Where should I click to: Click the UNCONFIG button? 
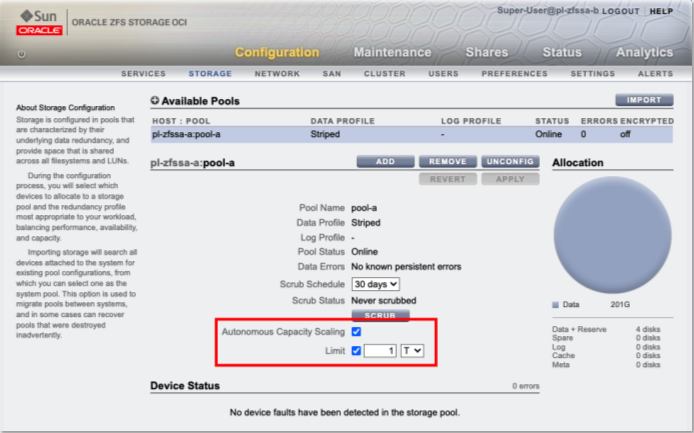[x=510, y=162]
